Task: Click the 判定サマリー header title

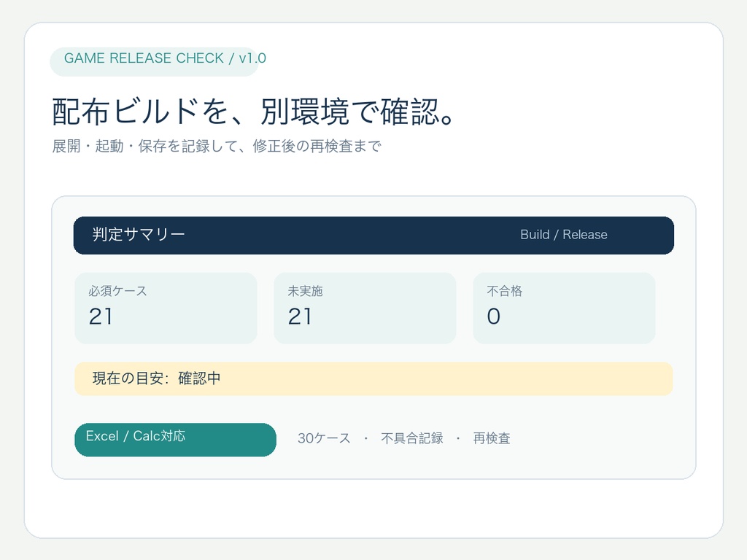Action: tap(139, 234)
